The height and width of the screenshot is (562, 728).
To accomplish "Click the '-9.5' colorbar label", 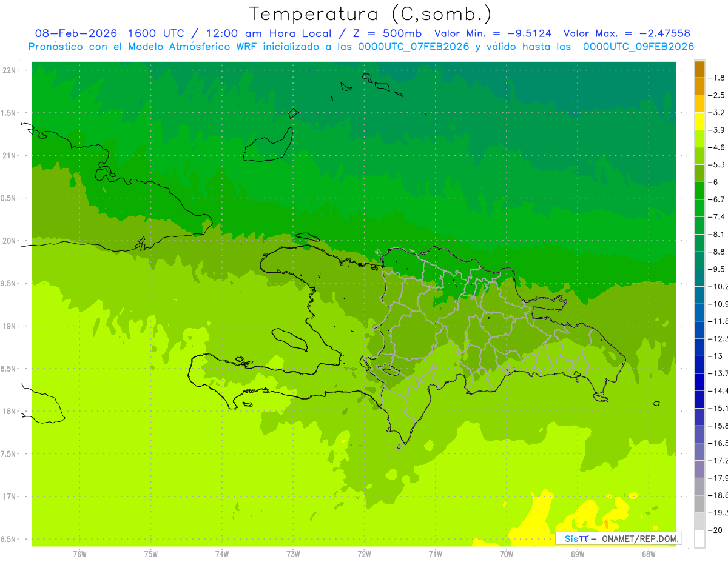I will coord(717,269).
